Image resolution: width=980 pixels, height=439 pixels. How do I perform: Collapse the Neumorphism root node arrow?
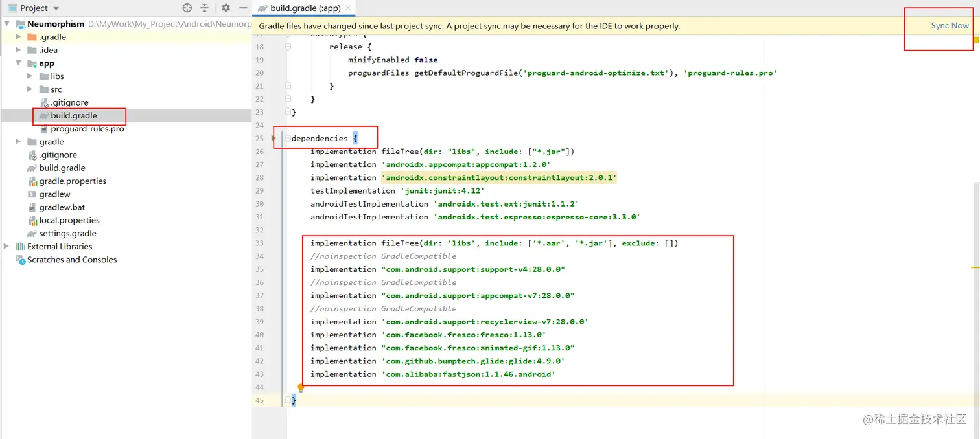coord(6,24)
